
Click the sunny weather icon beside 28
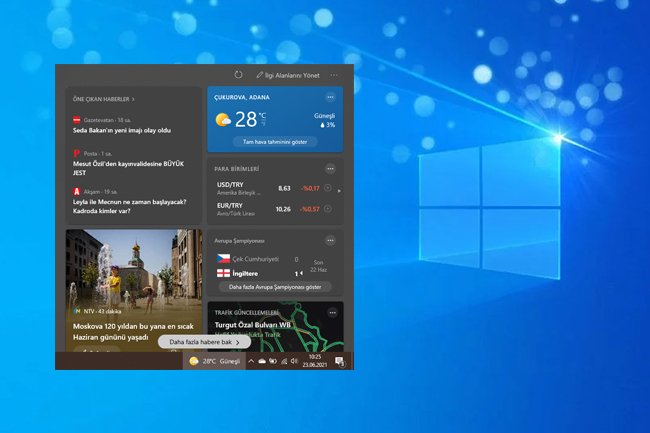point(223,120)
